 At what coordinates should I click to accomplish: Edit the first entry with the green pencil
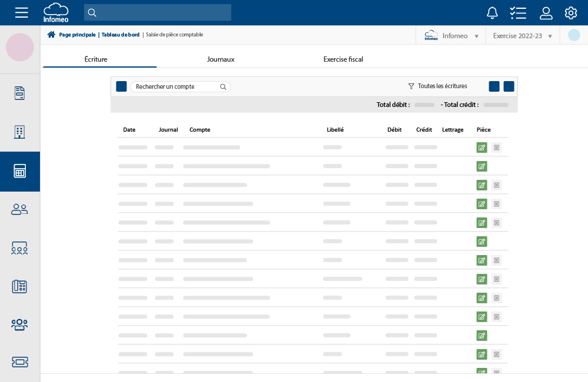point(482,148)
